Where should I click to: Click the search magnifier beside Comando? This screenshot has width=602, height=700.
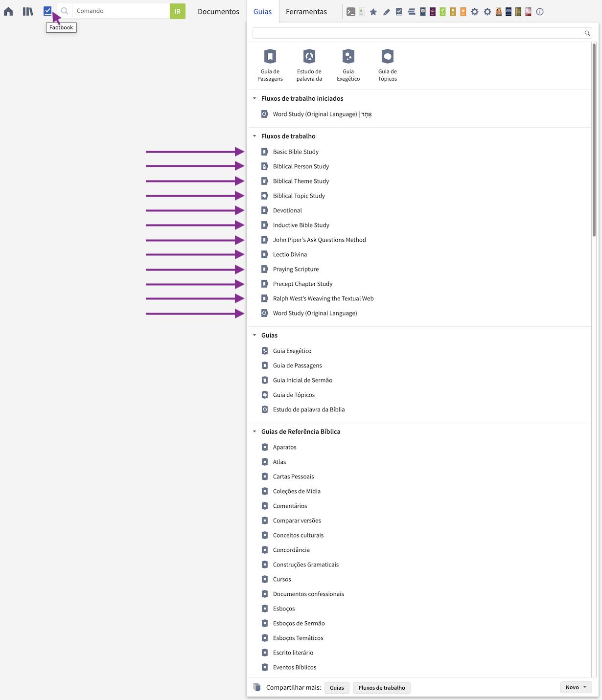pos(65,11)
